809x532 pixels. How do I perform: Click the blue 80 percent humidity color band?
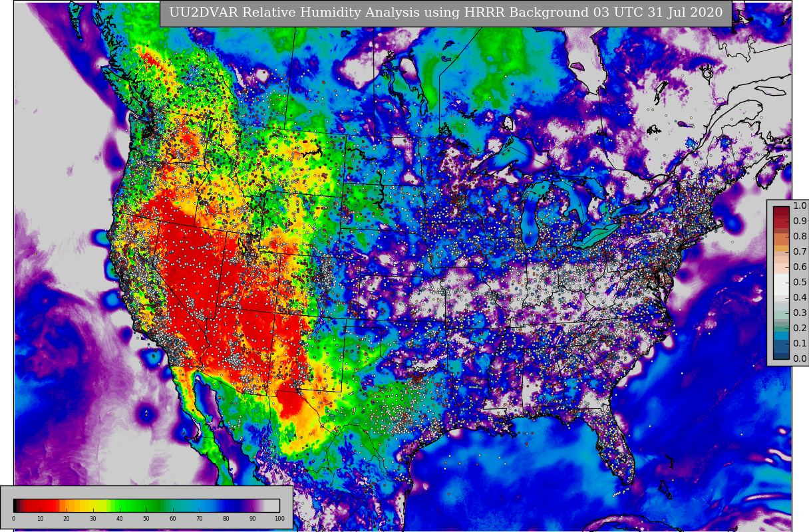click(226, 505)
